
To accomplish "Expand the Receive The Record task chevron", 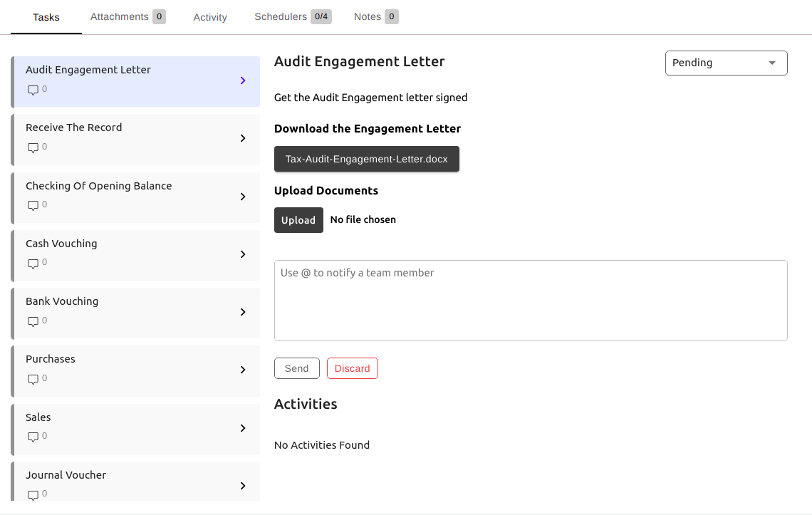I will click(x=243, y=138).
